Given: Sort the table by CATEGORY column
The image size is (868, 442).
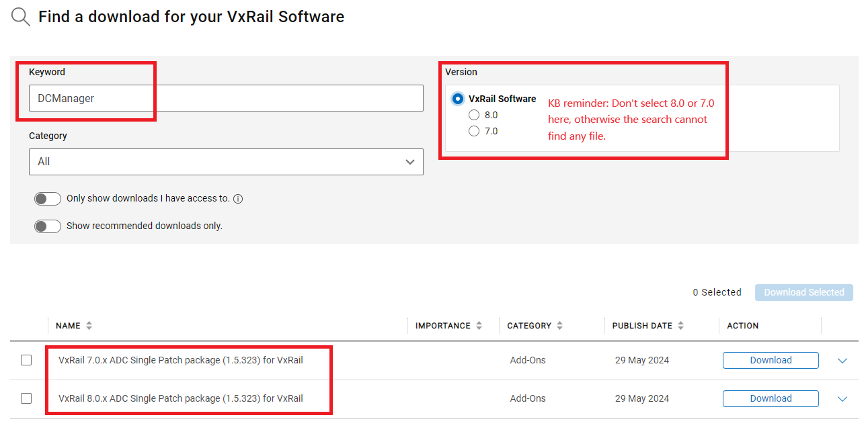Looking at the screenshot, I should point(559,325).
